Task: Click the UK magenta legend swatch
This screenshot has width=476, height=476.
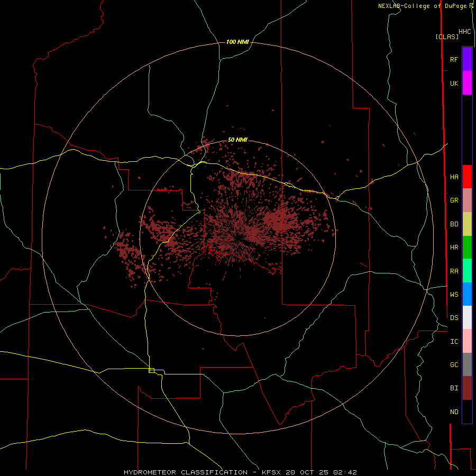Action: pos(467,83)
